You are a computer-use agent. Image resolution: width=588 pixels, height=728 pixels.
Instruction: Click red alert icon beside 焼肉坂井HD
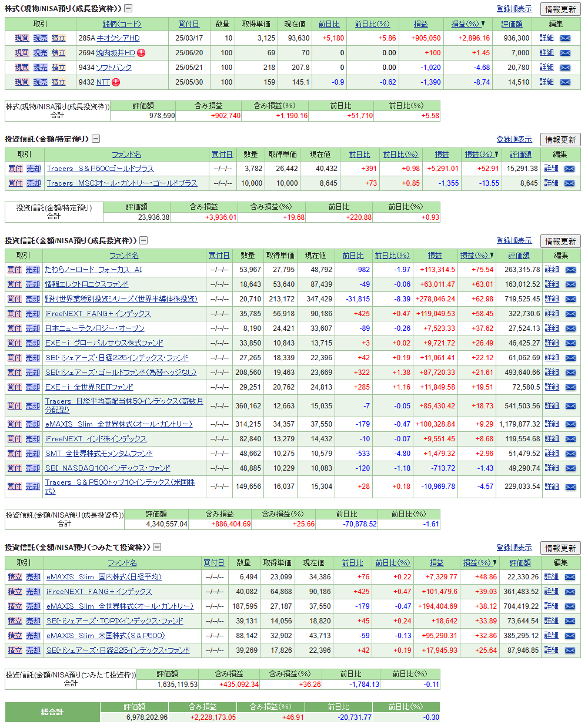pos(141,53)
